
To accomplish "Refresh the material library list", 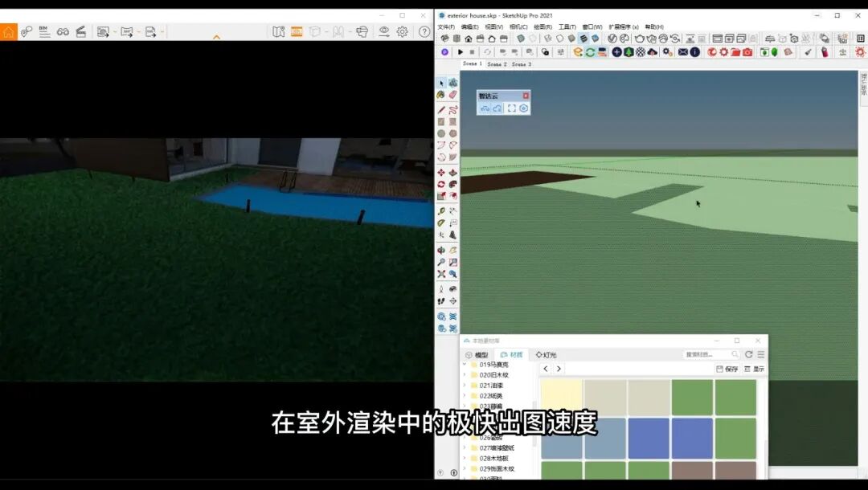I will (749, 354).
